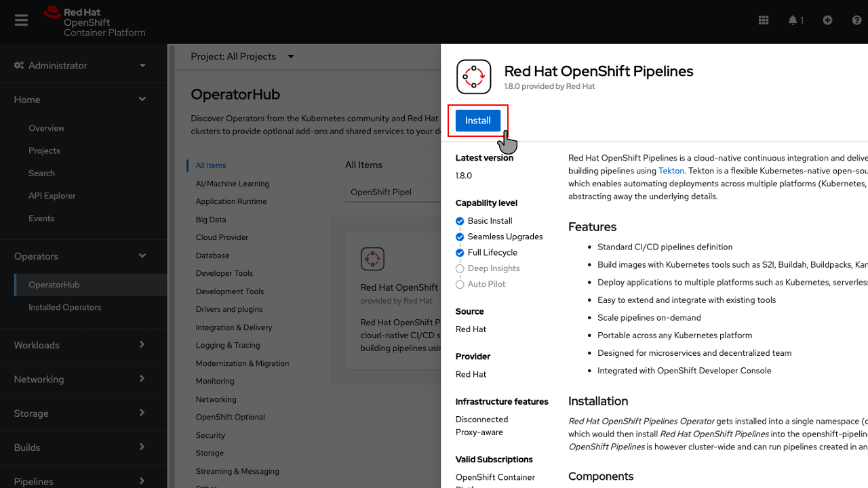This screenshot has height=488, width=868.
Task: Go to Overview in Home menu
Action: 46,128
